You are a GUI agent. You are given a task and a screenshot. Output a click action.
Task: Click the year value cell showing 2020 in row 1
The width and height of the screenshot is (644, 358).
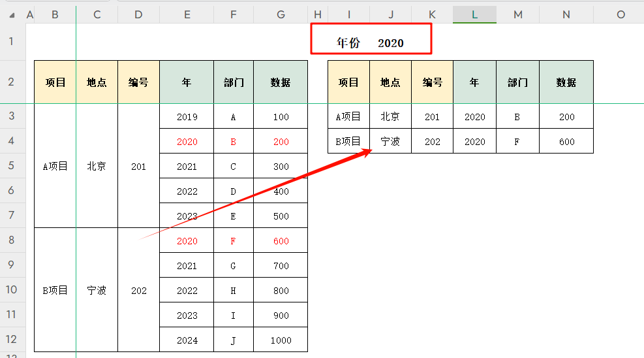click(x=391, y=42)
